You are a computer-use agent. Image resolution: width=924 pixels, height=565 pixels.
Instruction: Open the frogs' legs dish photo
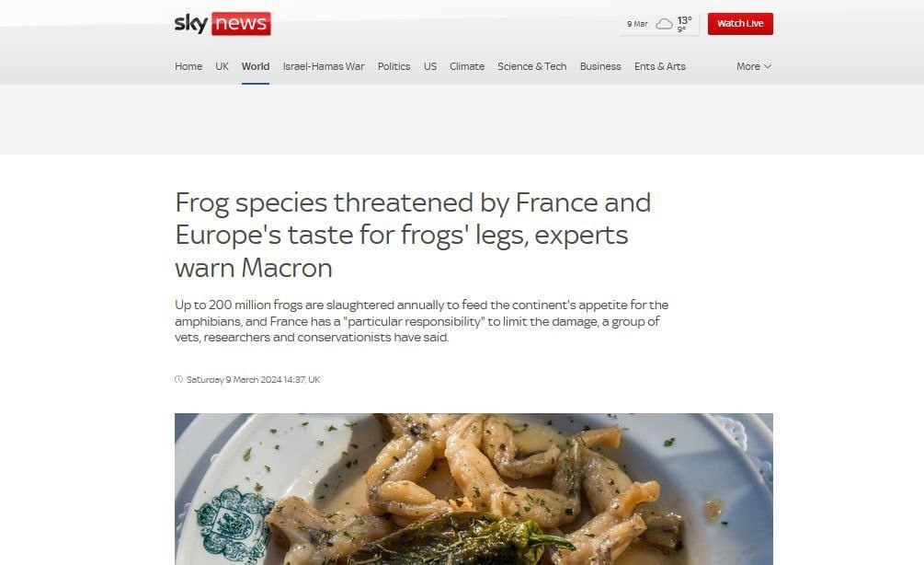473,489
